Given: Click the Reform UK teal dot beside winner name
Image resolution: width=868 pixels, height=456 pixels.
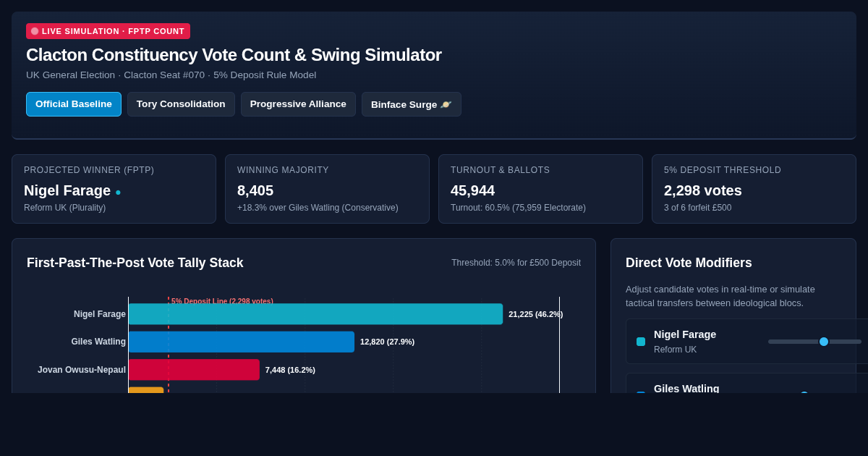Looking at the screenshot, I should tap(118, 193).
